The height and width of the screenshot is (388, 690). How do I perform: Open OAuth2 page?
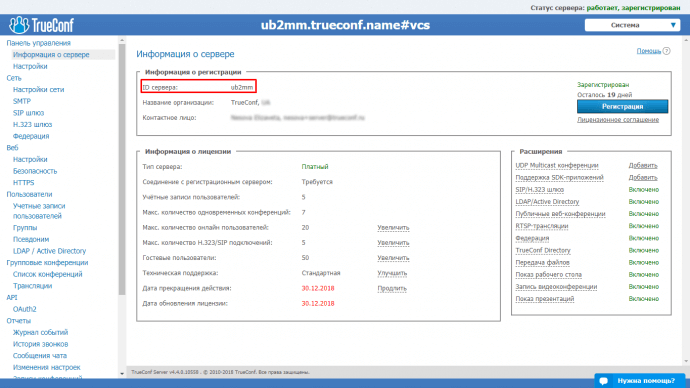pos(25,309)
